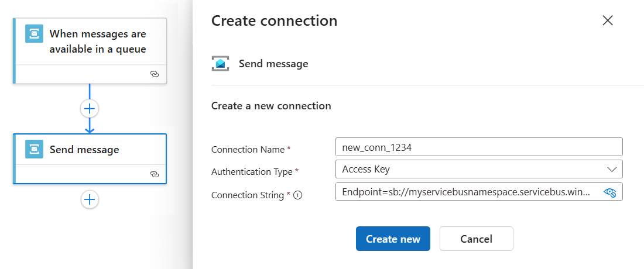Click the Connection String input field
This screenshot has width=644, height=269.
(468, 192)
